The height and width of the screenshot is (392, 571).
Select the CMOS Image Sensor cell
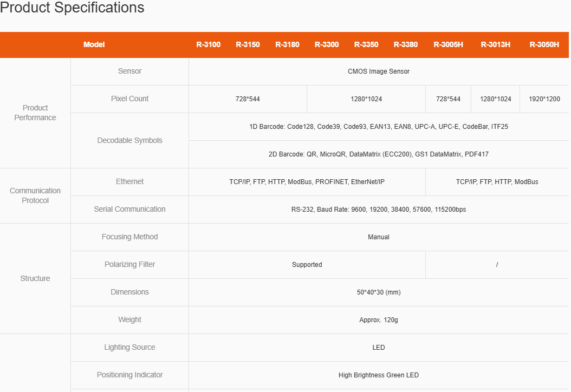click(x=378, y=71)
